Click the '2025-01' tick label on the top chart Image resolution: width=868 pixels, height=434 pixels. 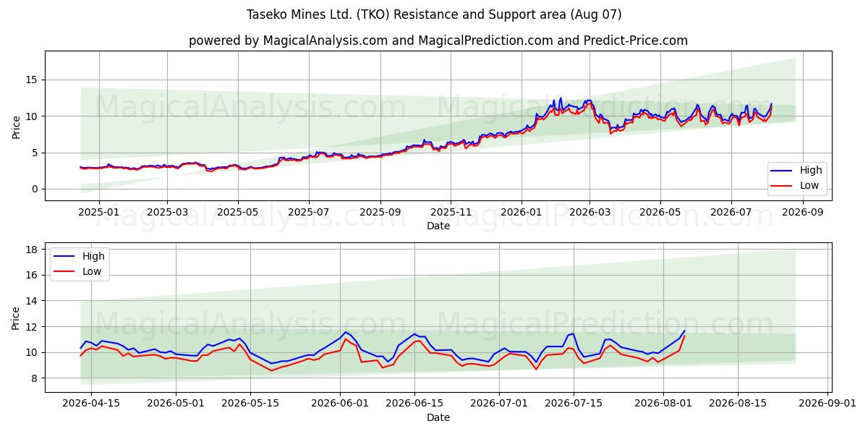[x=98, y=212]
